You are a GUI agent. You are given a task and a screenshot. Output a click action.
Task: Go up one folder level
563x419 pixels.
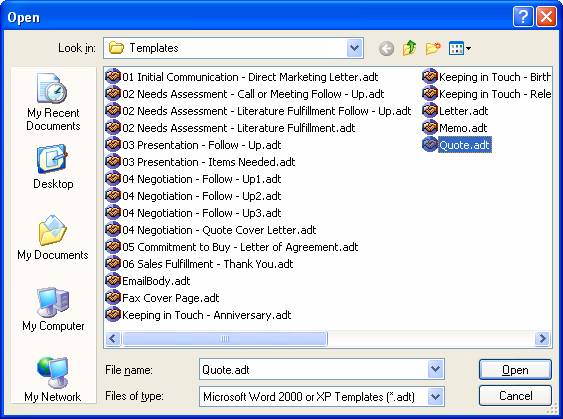coord(409,48)
